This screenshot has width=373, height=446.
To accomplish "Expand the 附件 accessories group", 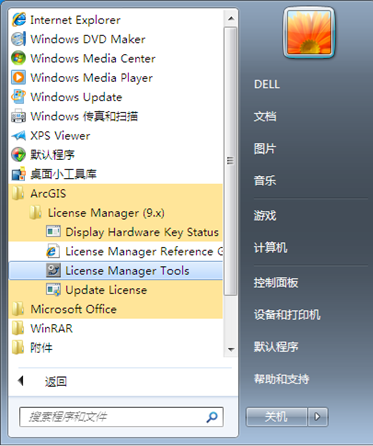I will tap(115, 348).
